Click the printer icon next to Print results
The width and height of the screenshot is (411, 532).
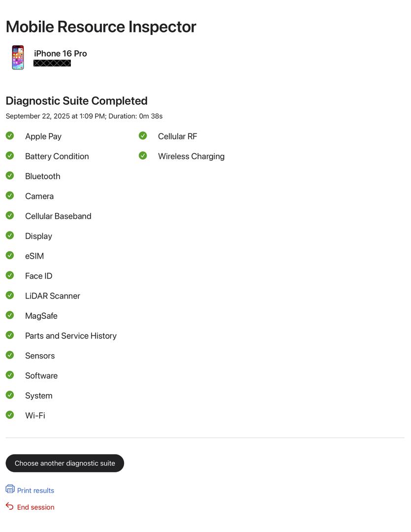tap(10, 489)
